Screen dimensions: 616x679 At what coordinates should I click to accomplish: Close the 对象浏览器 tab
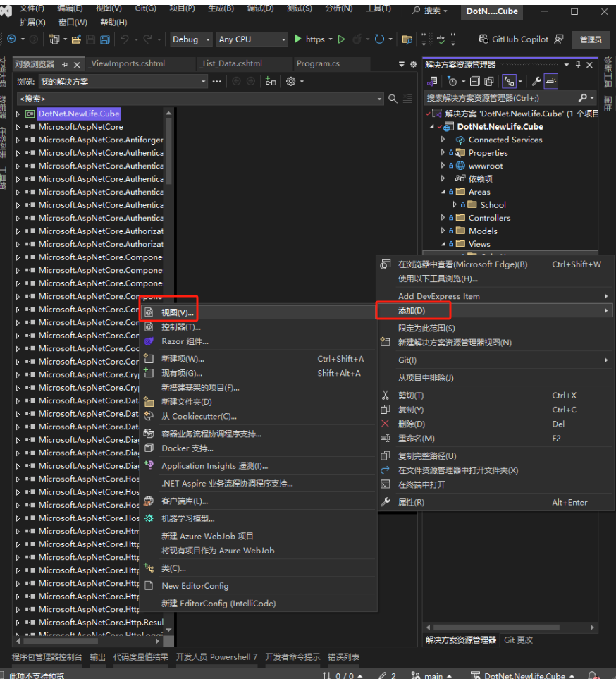pyautogui.click(x=77, y=65)
